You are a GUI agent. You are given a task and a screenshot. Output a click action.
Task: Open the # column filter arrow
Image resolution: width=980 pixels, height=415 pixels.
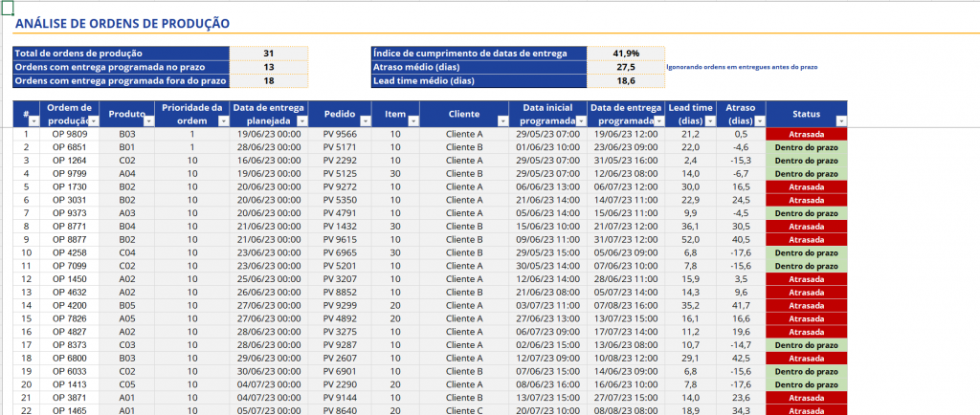[33, 121]
